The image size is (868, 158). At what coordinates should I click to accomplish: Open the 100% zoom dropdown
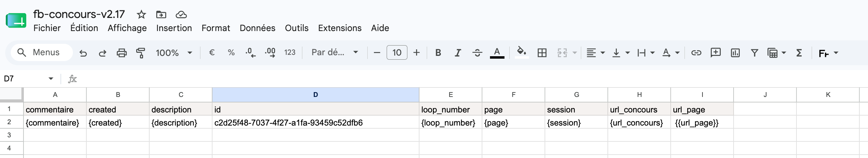pyautogui.click(x=174, y=53)
